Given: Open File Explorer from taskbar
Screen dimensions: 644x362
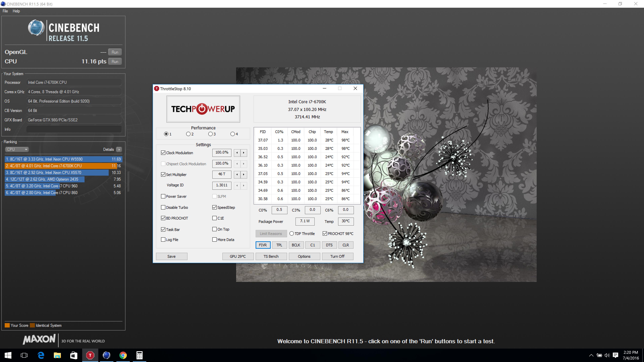Looking at the screenshot, I should click(x=57, y=355).
